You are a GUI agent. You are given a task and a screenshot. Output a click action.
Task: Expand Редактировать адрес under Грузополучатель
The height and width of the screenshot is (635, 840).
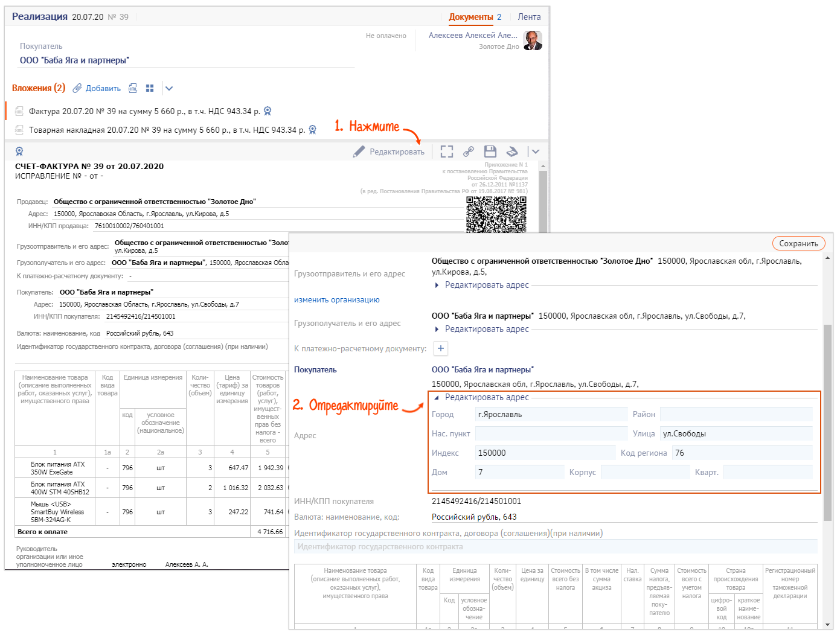[486, 329]
